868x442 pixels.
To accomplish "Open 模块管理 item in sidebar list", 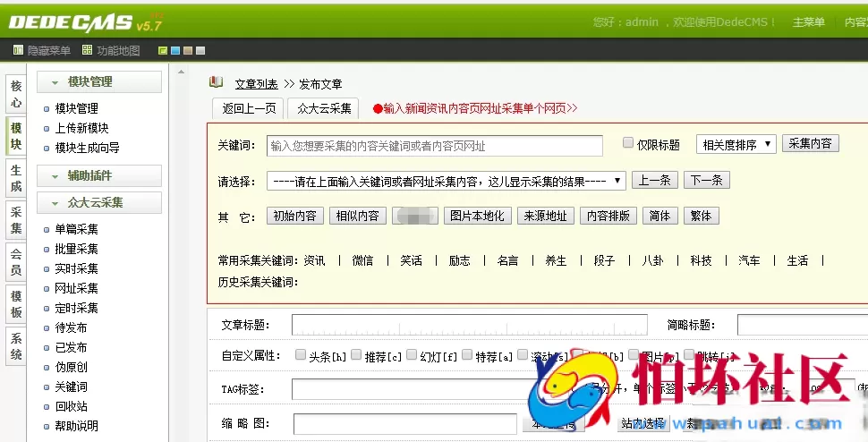I will pyautogui.click(x=76, y=108).
